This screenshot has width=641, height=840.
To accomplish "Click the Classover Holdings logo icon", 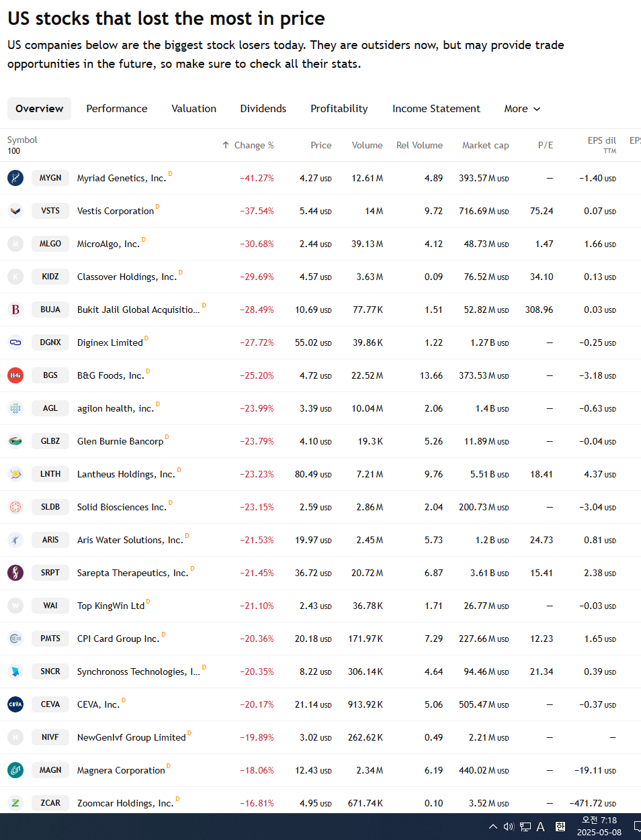I will point(15,277).
